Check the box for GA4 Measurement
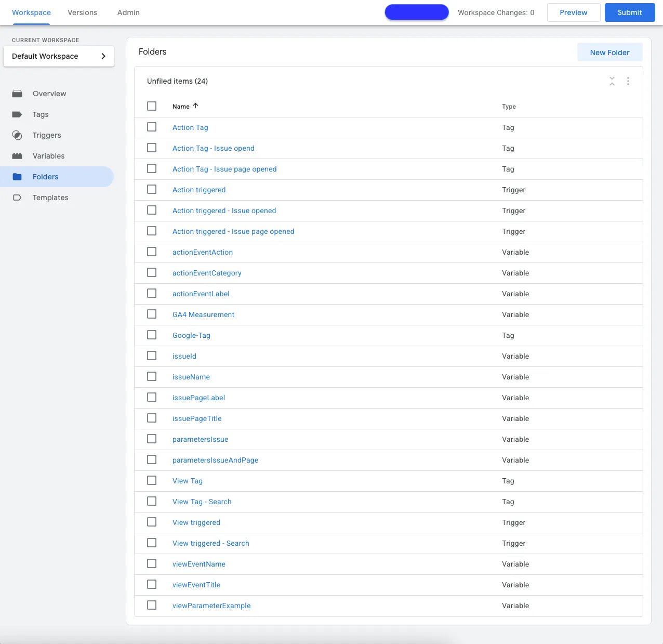663x644 pixels. click(x=152, y=314)
